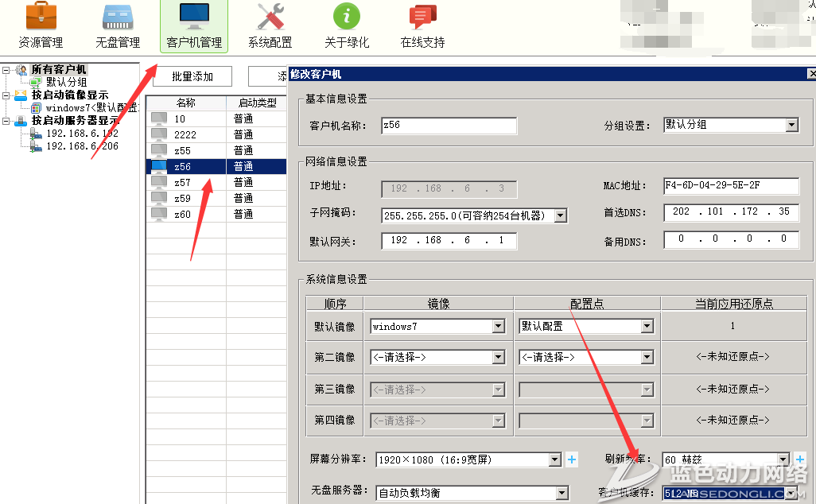Click the MAC地址 input field
The image size is (816, 504).
coord(731,185)
